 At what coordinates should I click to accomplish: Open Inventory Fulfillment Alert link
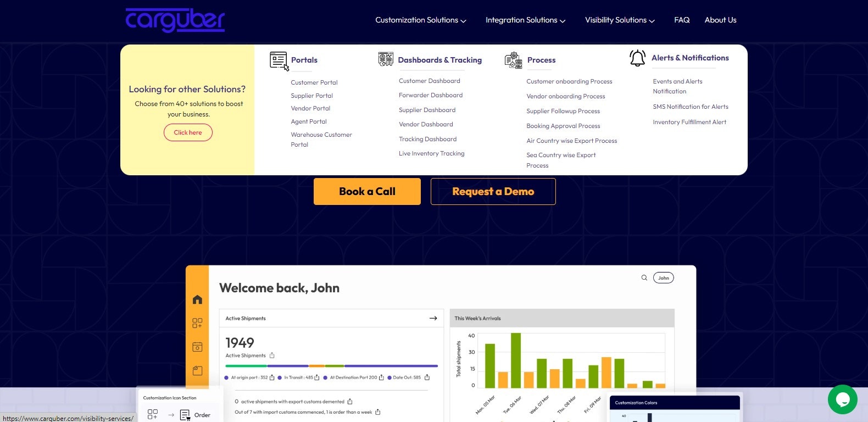[x=689, y=122]
